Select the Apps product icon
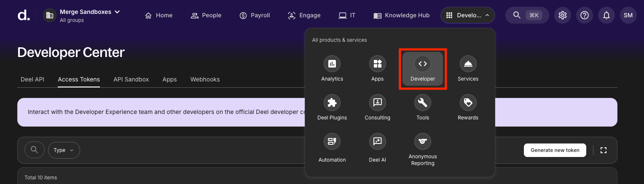Viewport: 644px width, 184px height. tap(377, 64)
